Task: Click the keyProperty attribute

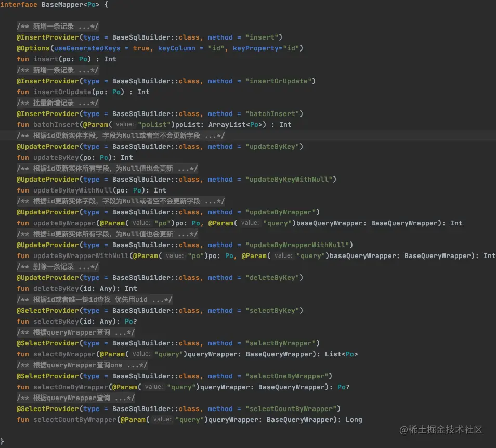Action: pyautogui.click(x=256, y=48)
